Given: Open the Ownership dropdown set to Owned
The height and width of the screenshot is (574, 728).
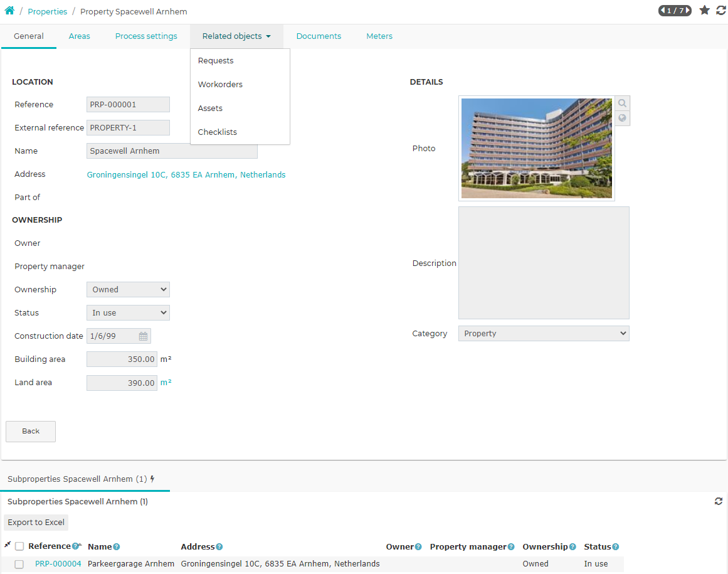Looking at the screenshot, I should (x=128, y=289).
